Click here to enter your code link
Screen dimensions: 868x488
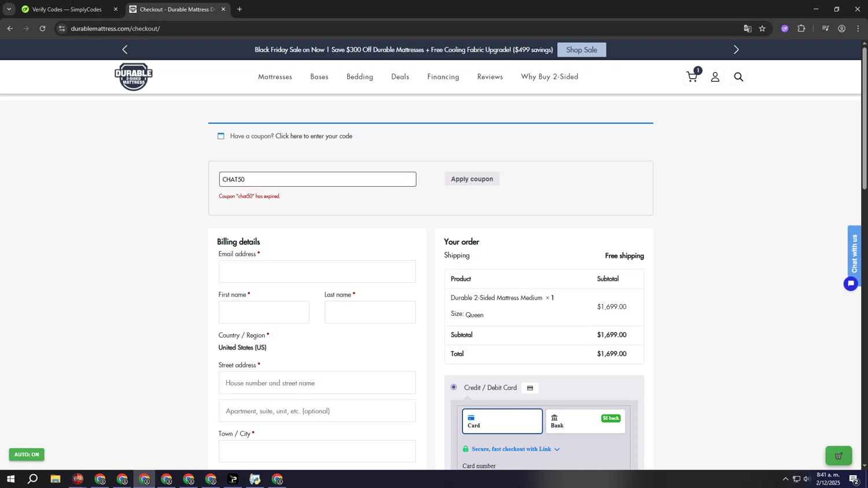tap(314, 136)
